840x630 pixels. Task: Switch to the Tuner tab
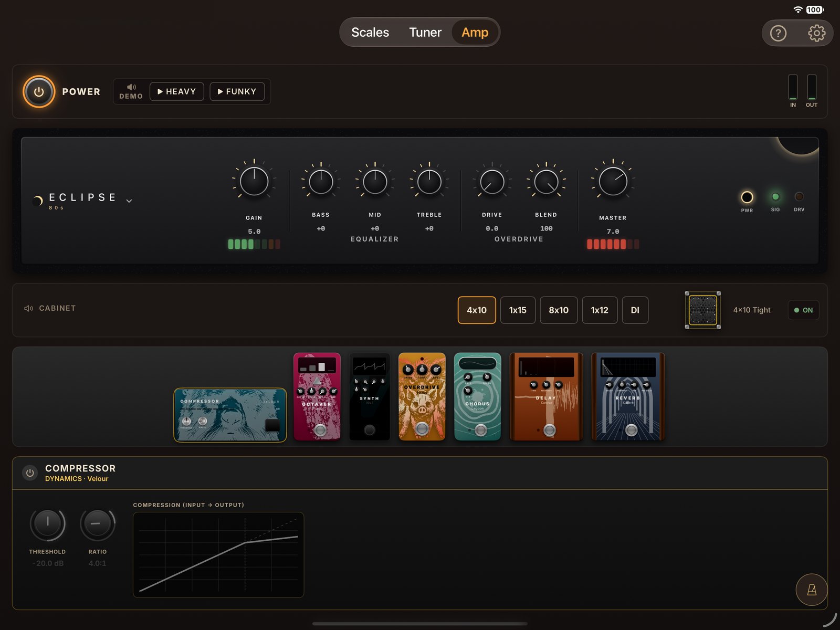(x=425, y=33)
